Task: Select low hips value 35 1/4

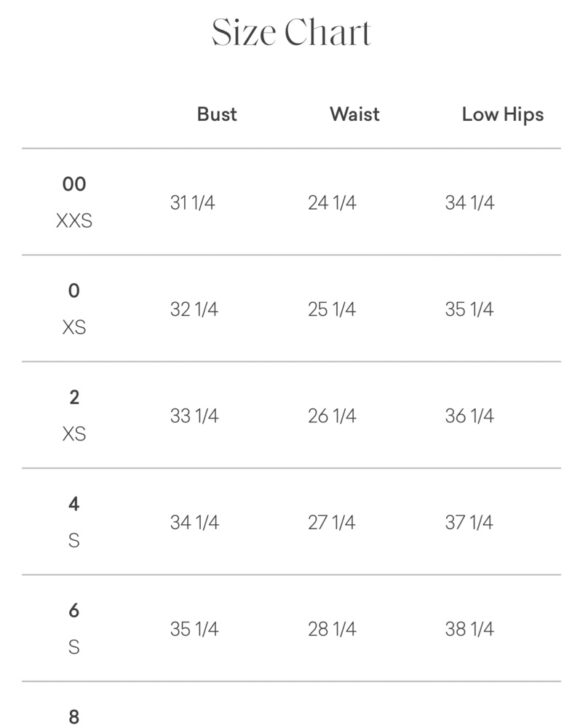Action: tap(469, 309)
